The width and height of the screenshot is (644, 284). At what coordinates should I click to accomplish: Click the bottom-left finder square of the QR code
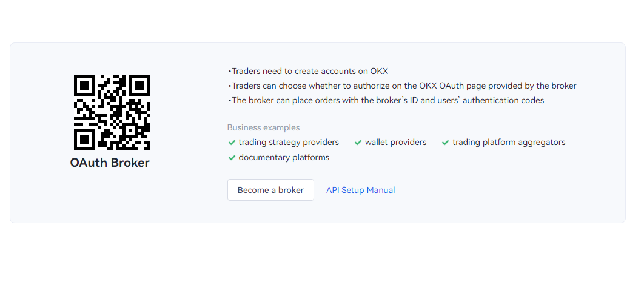[x=84, y=140]
